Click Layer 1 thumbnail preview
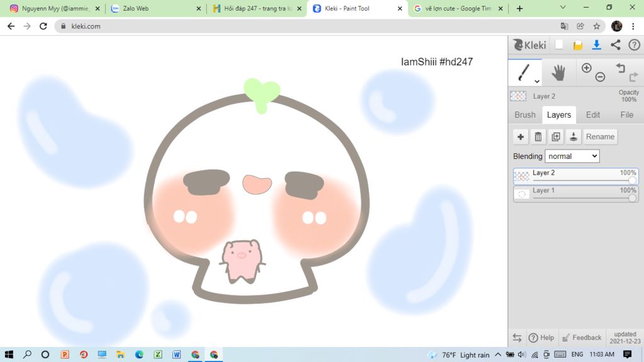 [x=521, y=194]
